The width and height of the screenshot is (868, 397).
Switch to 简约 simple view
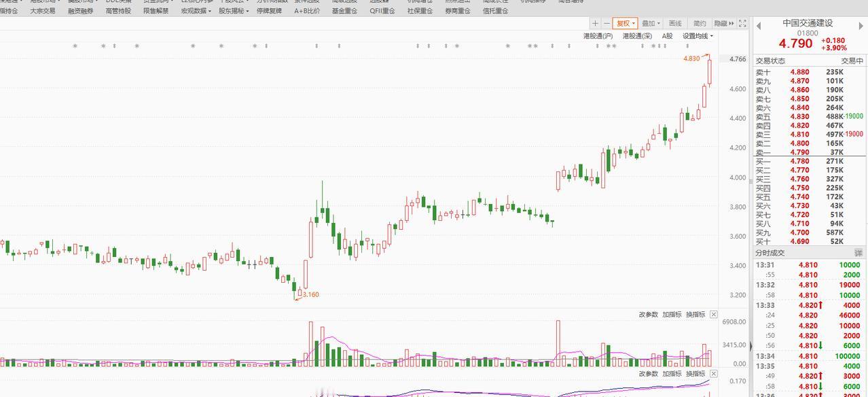(x=700, y=23)
